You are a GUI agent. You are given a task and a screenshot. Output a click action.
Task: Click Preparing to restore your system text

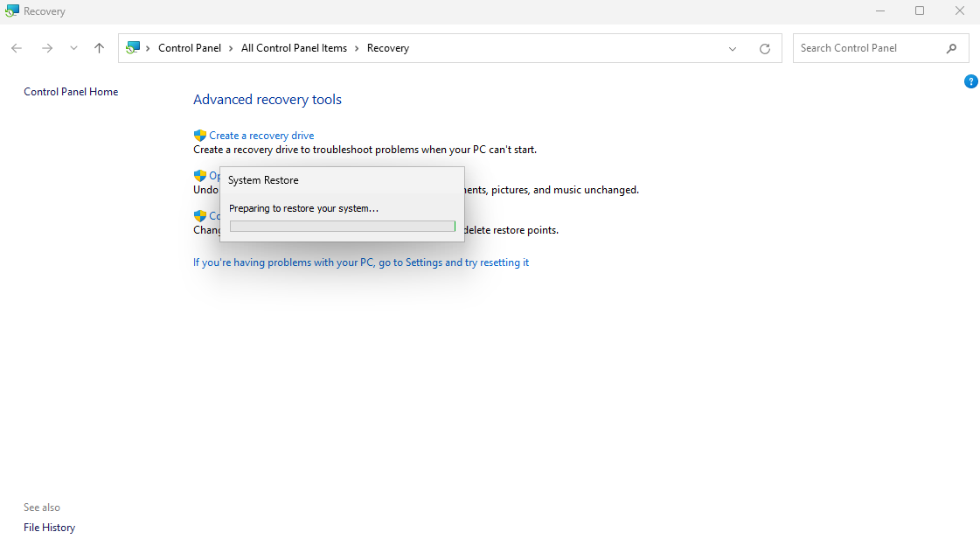coord(303,208)
